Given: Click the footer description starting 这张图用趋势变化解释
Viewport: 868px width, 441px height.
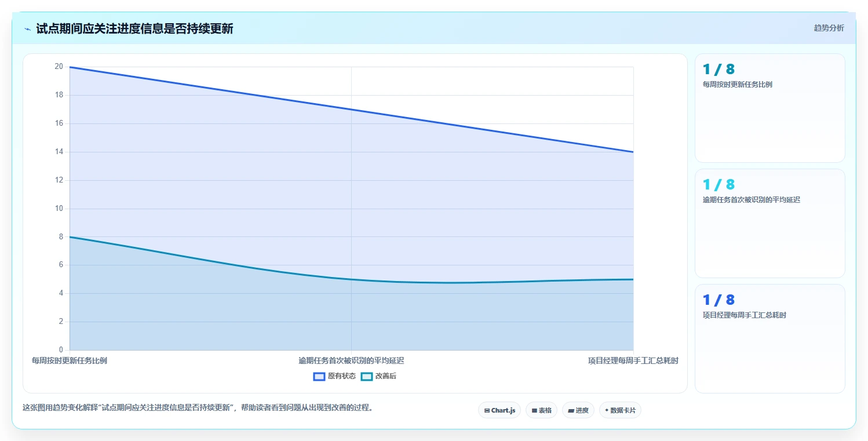Looking at the screenshot, I should 199,408.
